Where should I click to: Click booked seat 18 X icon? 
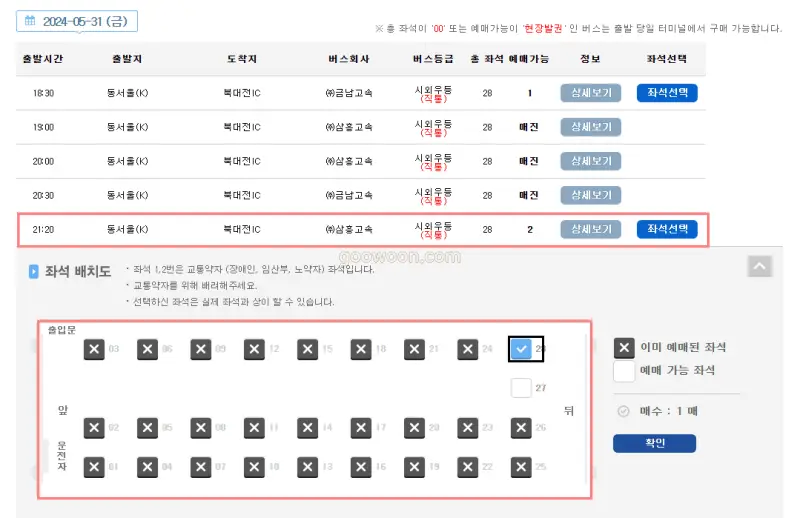coord(361,350)
